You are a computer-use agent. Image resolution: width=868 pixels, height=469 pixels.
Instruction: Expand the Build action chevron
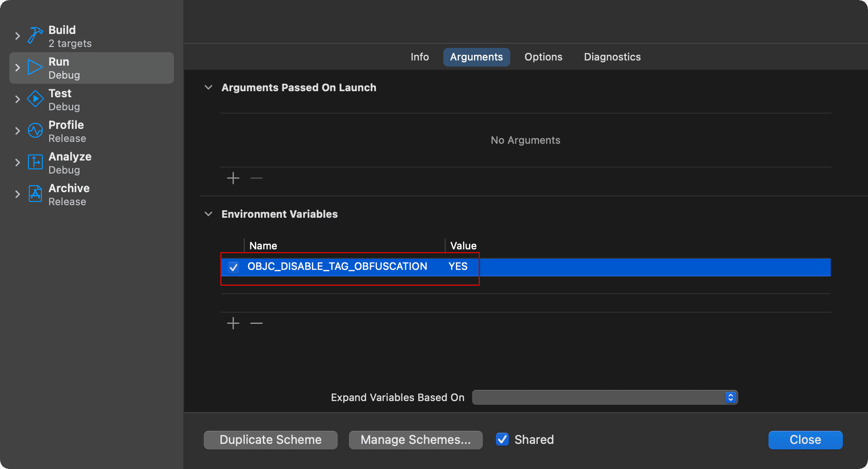[x=18, y=36]
